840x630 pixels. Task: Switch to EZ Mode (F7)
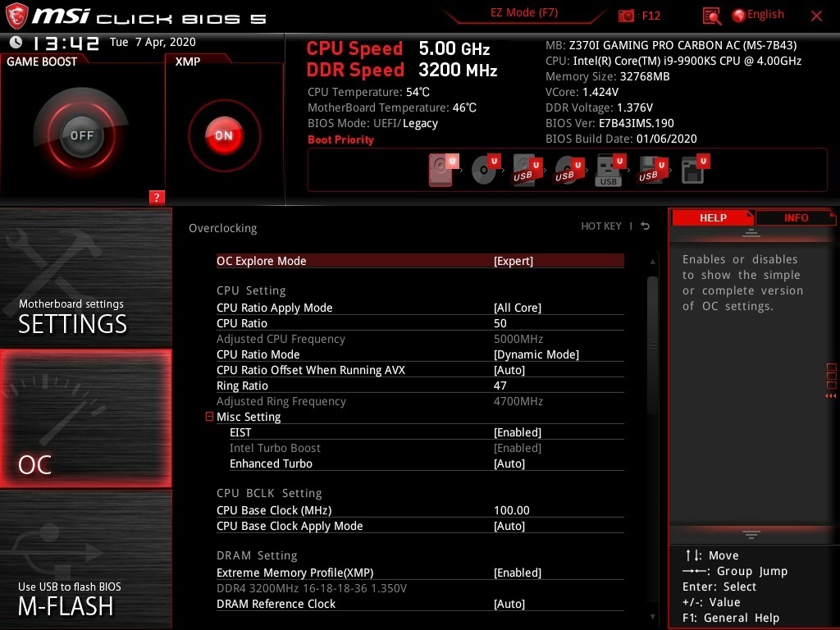(x=524, y=13)
